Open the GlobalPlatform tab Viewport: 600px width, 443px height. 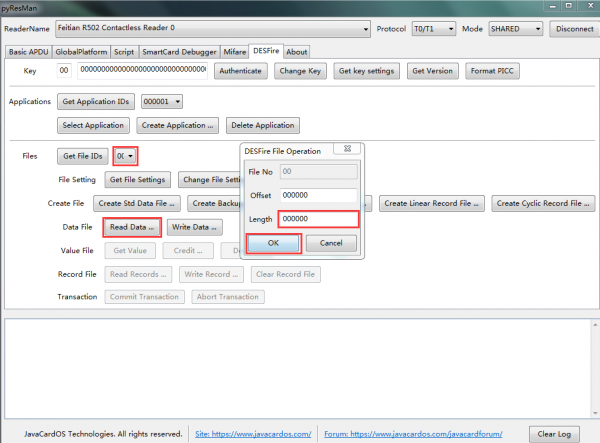[x=81, y=51]
